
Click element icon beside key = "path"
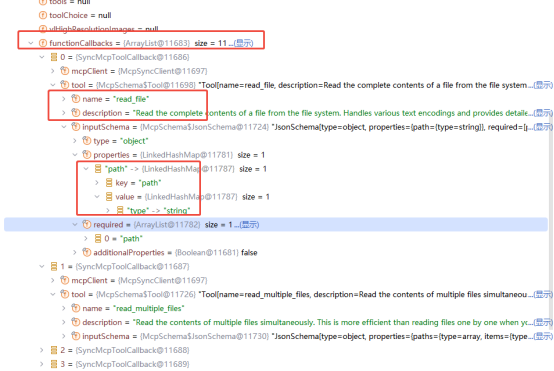[109, 183]
